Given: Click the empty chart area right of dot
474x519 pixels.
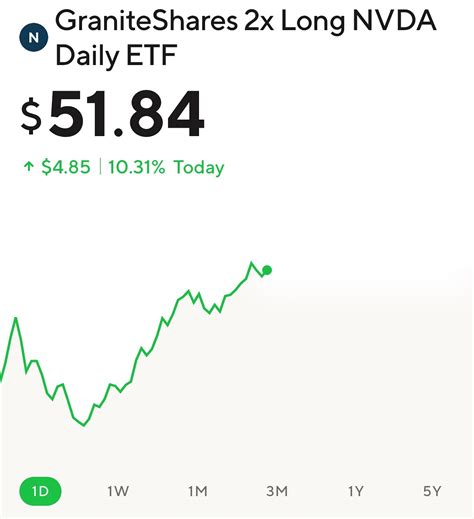Looking at the screenshot, I should pos(370,367).
